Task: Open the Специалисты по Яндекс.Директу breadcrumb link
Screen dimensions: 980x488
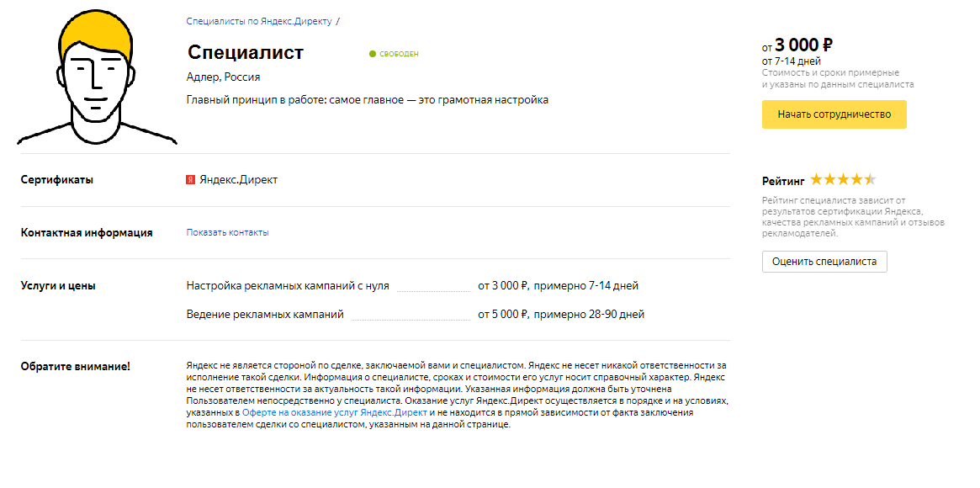Action: point(259,21)
